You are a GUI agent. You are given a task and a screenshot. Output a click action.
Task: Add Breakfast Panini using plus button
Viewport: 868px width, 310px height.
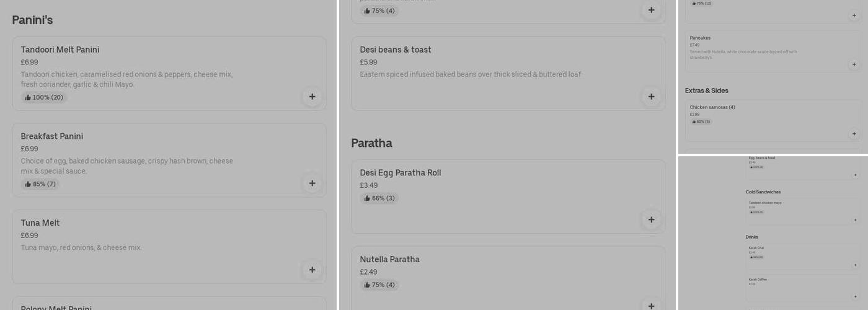coord(312,184)
